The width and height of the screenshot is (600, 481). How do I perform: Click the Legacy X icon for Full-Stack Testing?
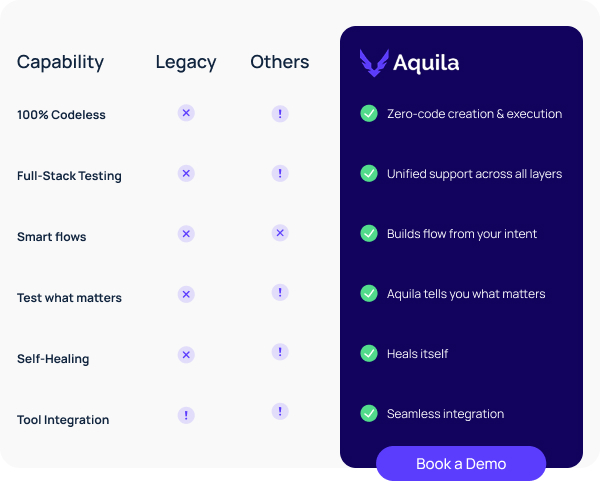tap(186, 173)
